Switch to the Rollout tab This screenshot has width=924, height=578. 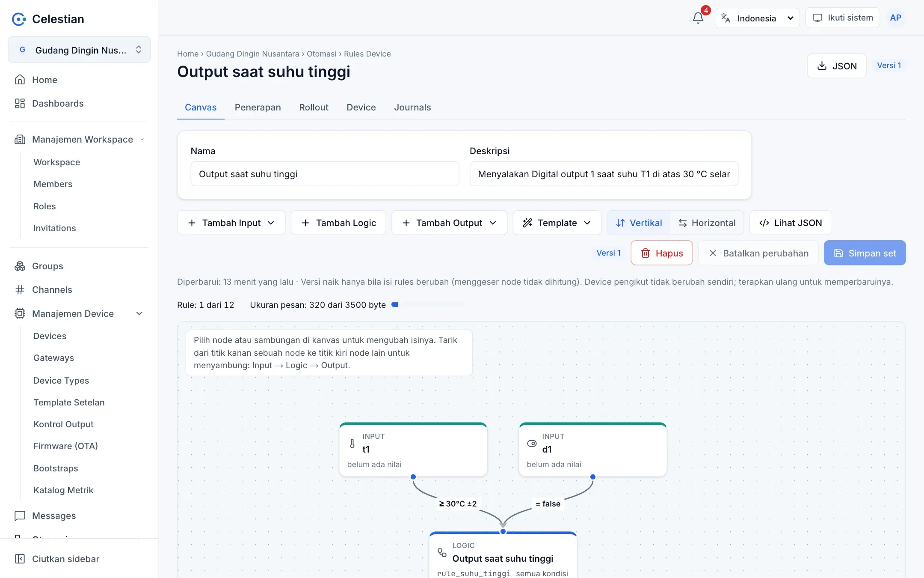click(314, 107)
